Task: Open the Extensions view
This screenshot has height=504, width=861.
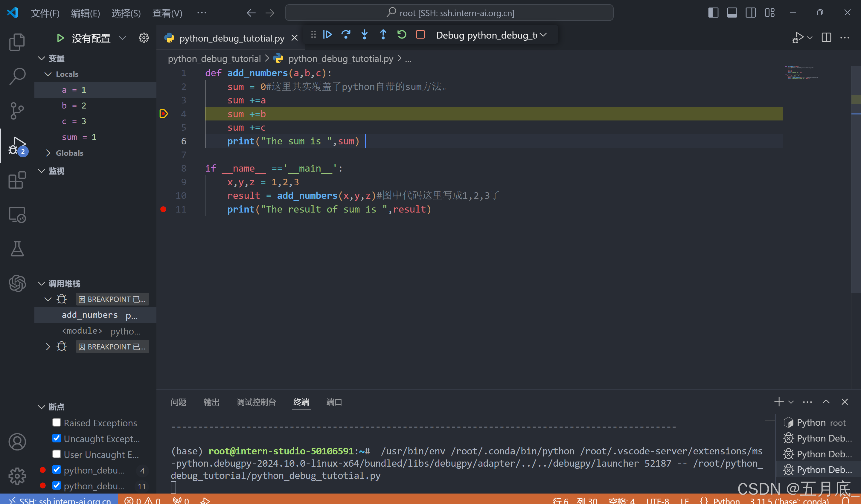Action: coord(17,180)
